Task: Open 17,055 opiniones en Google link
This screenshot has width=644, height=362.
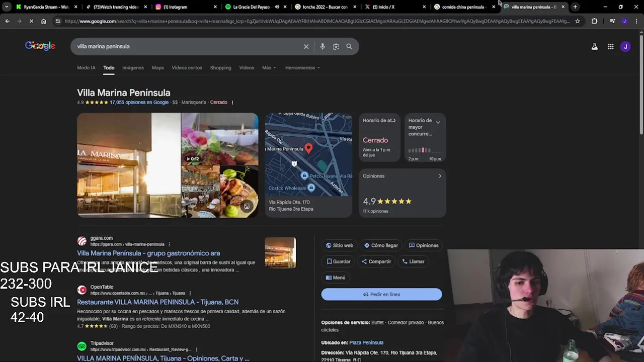Action: (x=139, y=103)
